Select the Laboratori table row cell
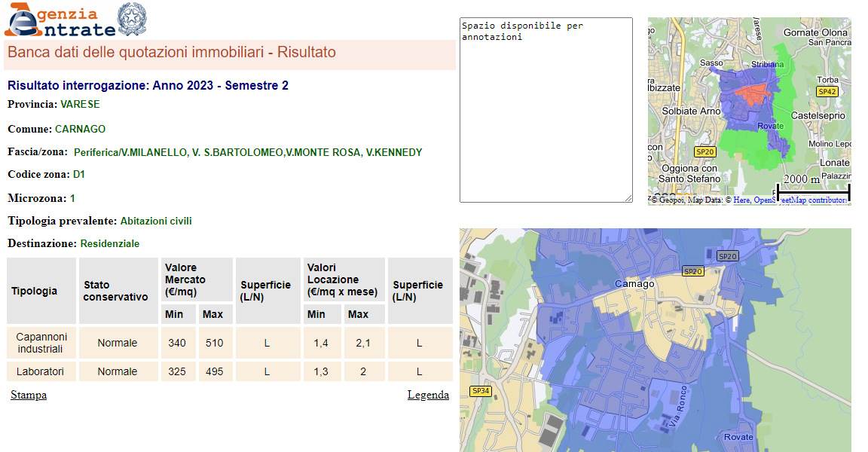This screenshot has height=452, width=868. pos(42,371)
